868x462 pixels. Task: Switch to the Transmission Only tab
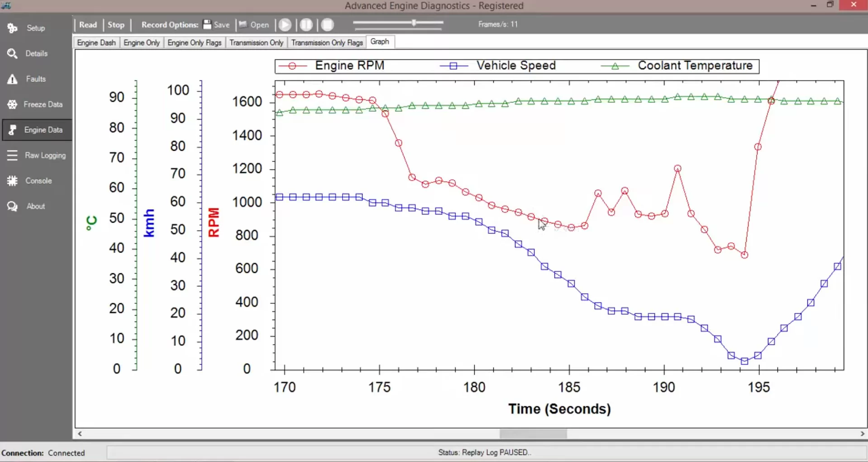(x=256, y=43)
